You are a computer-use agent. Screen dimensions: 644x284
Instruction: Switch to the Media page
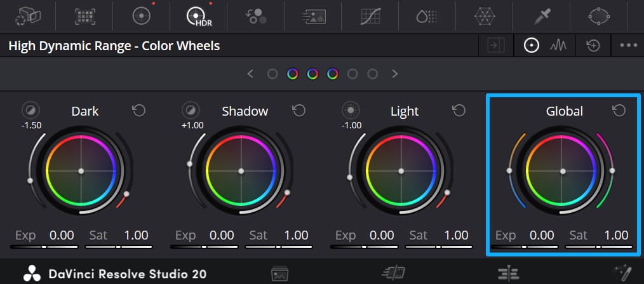coord(279,274)
